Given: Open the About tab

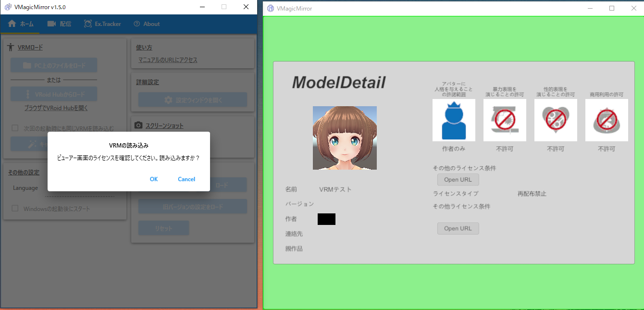Looking at the screenshot, I should pos(147,23).
